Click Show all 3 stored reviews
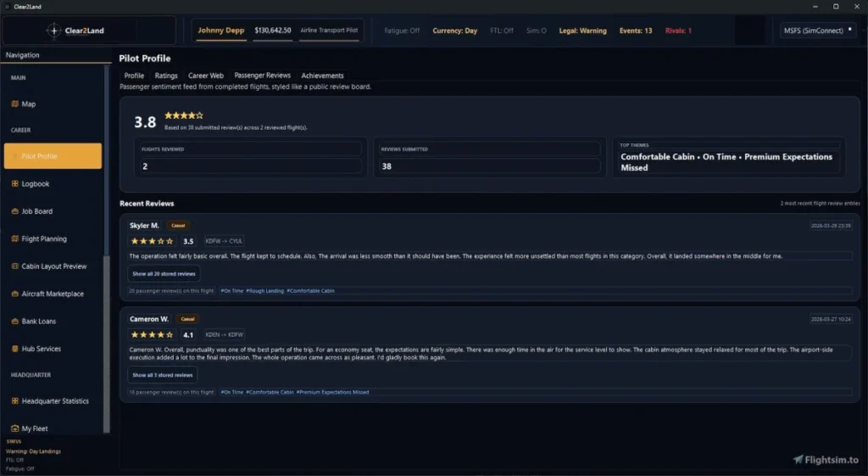The image size is (868, 476). 163,375
